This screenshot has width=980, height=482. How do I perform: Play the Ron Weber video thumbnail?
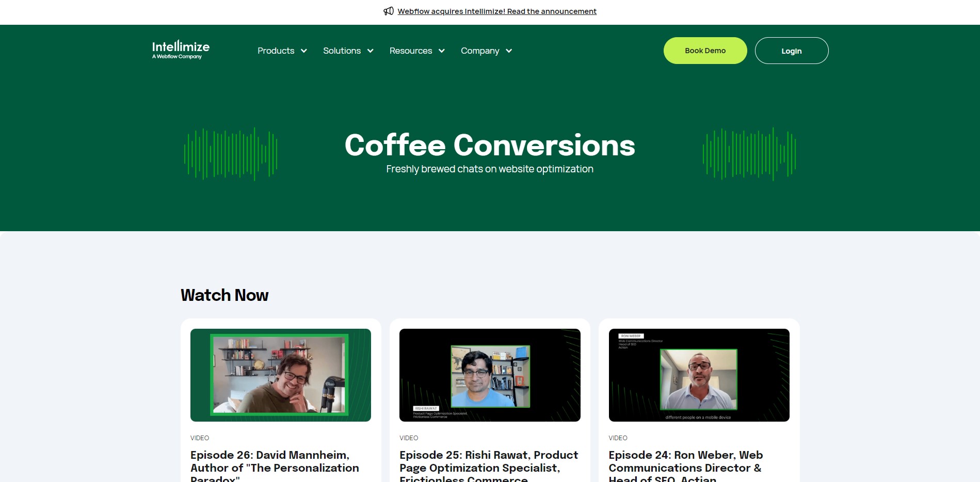pos(699,375)
